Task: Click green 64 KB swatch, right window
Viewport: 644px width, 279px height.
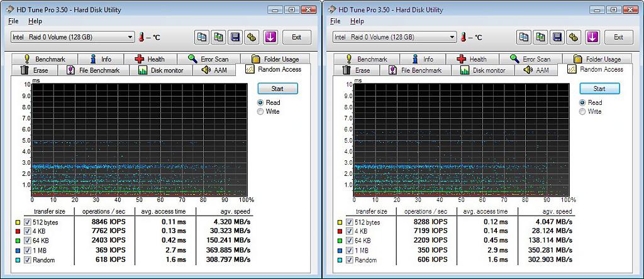Action: (339, 241)
